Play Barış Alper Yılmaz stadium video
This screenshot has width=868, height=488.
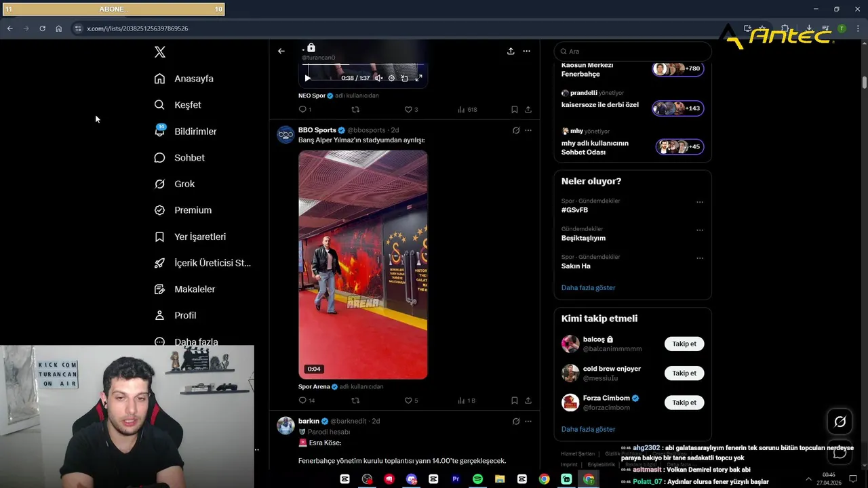tap(363, 264)
